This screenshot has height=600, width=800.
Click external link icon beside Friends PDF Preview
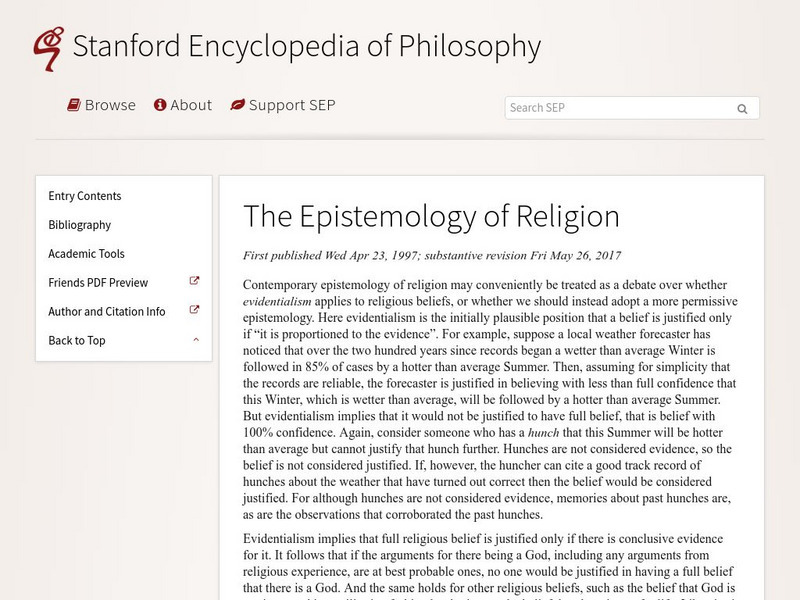coord(195,282)
